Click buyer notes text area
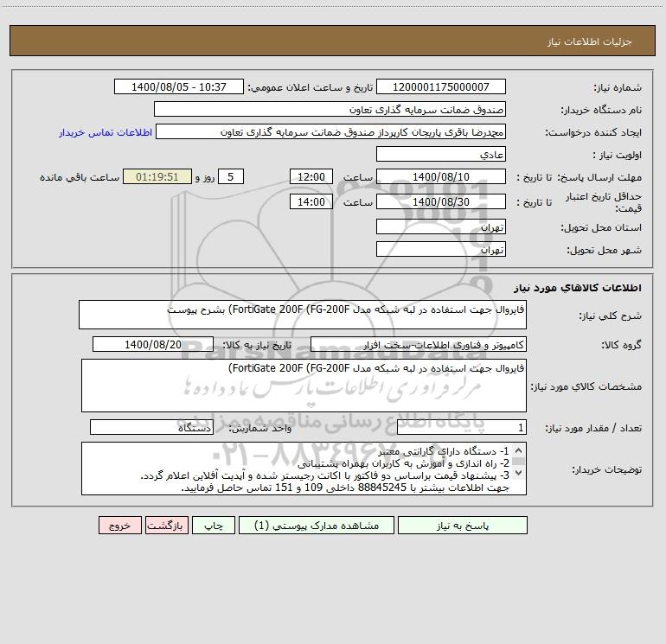 click(304, 469)
